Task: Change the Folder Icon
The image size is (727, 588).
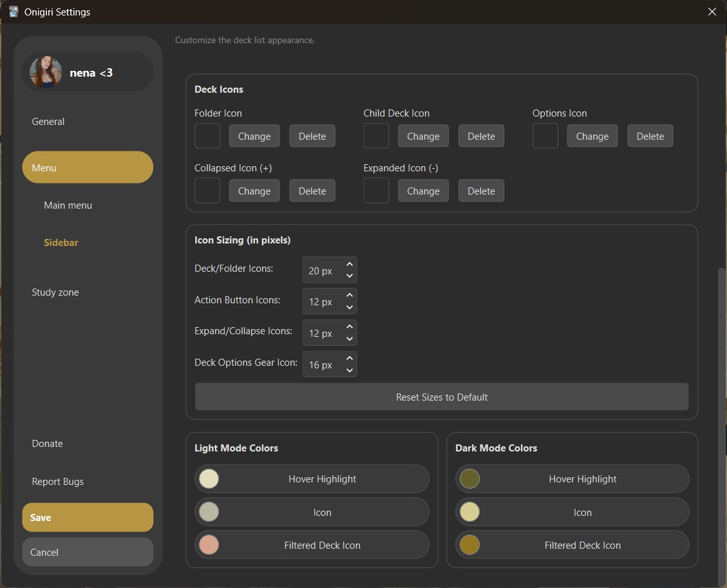Action: [x=254, y=136]
